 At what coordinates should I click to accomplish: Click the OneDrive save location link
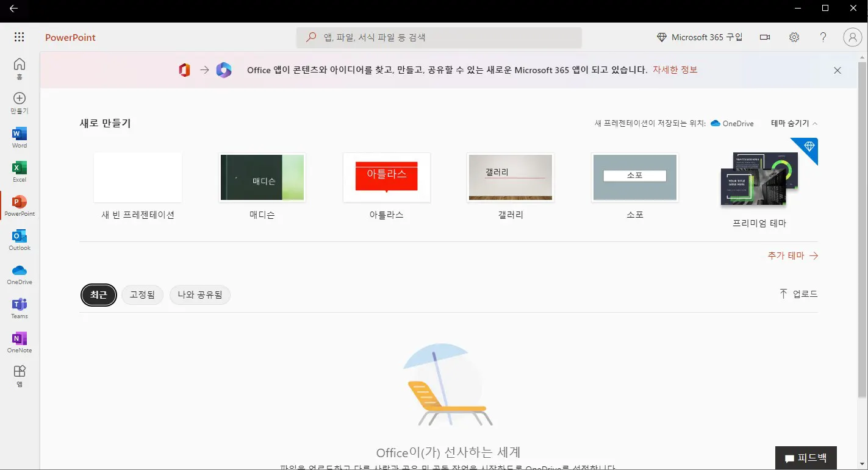point(732,123)
